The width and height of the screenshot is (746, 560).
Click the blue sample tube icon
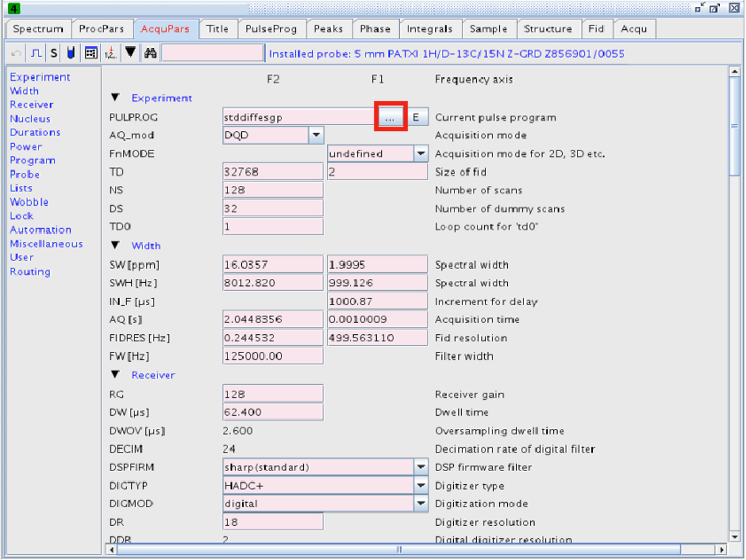71,53
